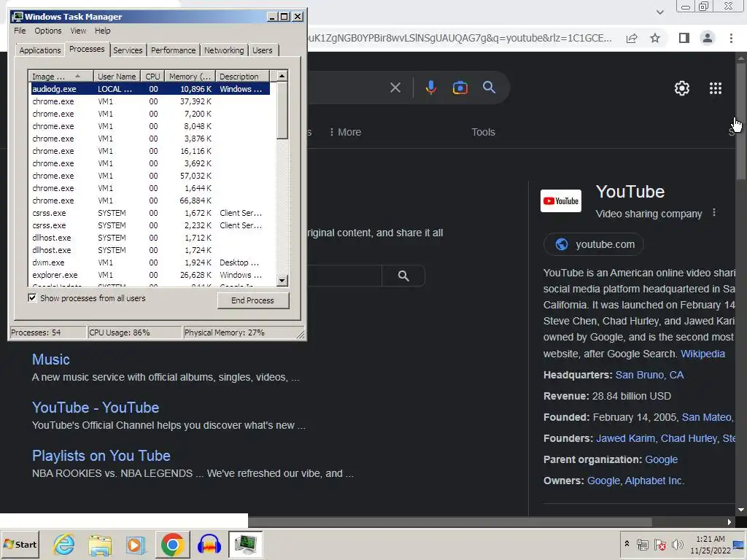Switch to the Users tab

click(x=263, y=50)
